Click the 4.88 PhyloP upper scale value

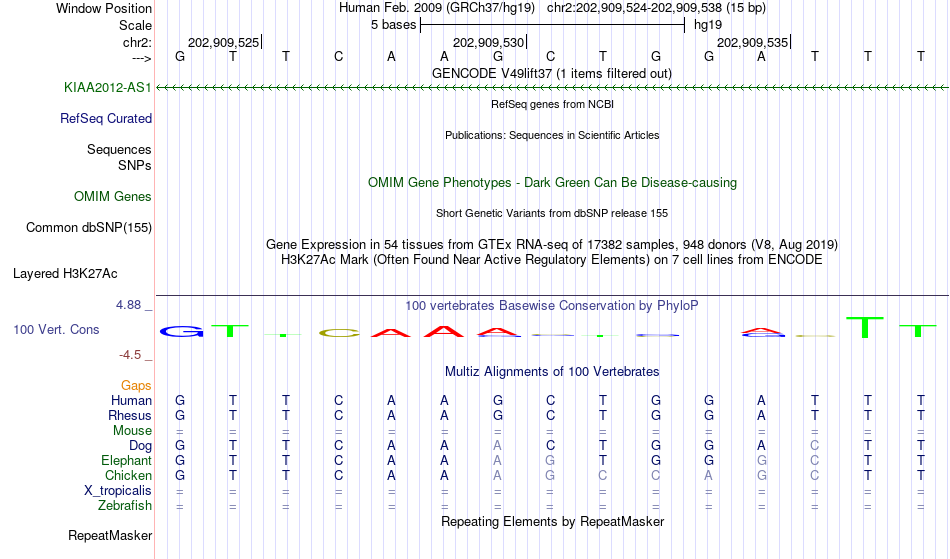tap(128, 305)
